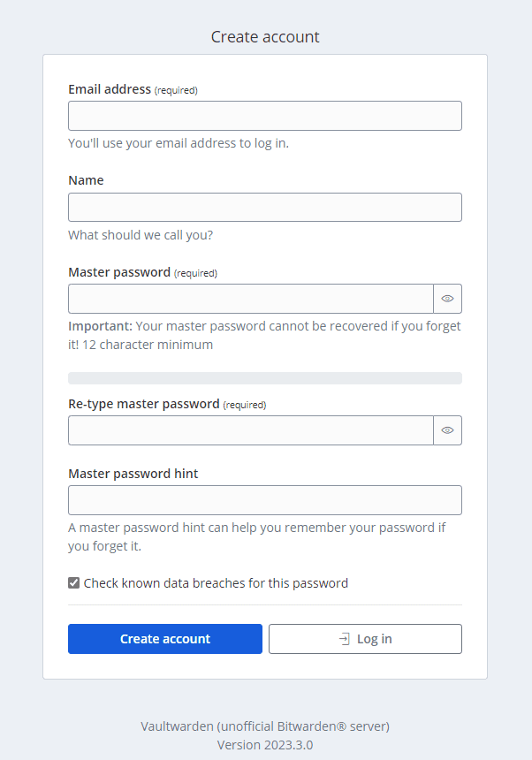Viewport: 532px width, 760px height.
Task: Click the Version 2023.3.0 footer text
Action: [265, 745]
